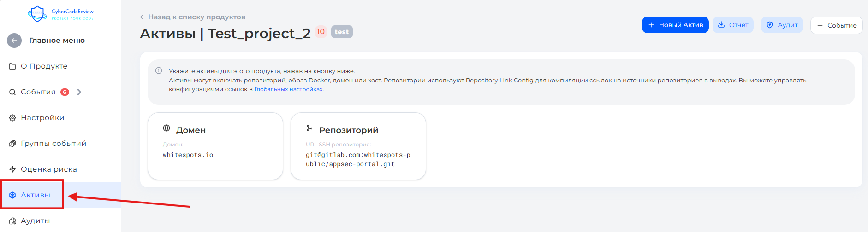Click the git@gitlab.com repository URL text

click(358, 160)
